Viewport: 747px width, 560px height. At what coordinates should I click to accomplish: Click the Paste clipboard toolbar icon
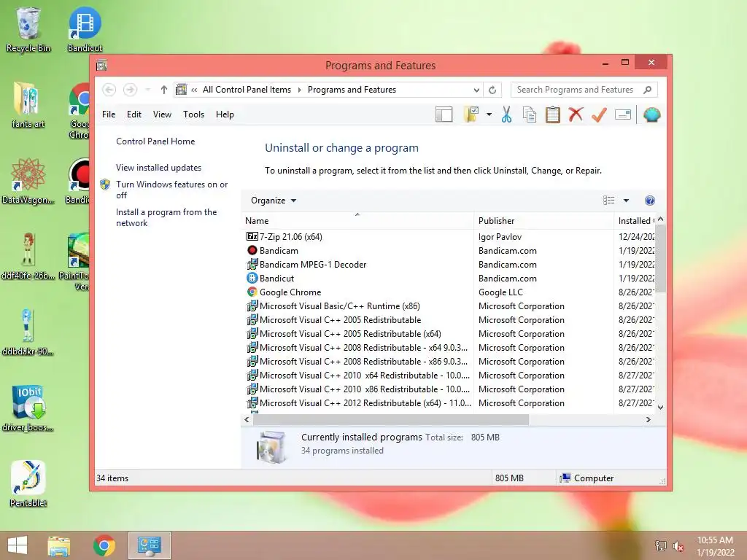(553, 114)
